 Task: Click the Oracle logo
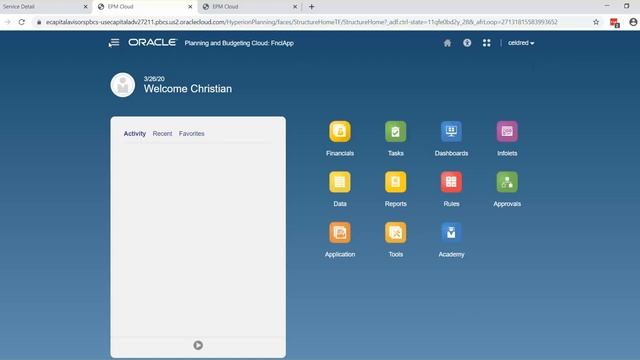pyautogui.click(x=153, y=42)
